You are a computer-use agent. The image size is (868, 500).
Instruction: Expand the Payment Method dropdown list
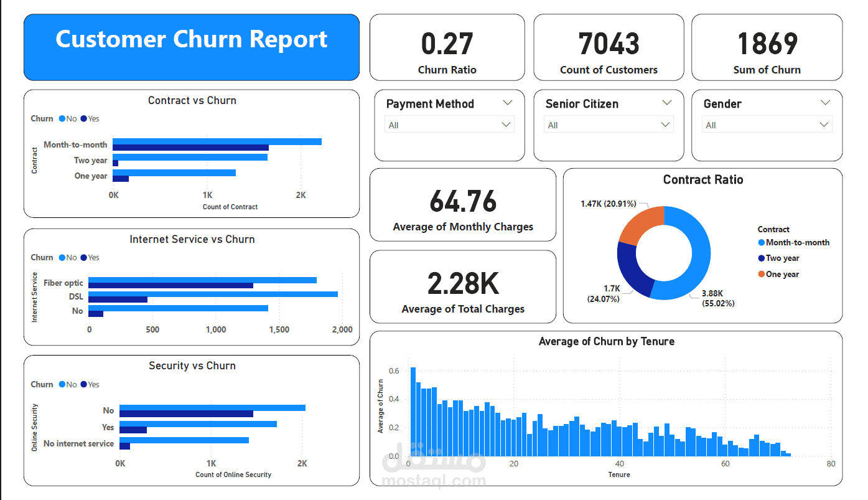[x=507, y=124]
